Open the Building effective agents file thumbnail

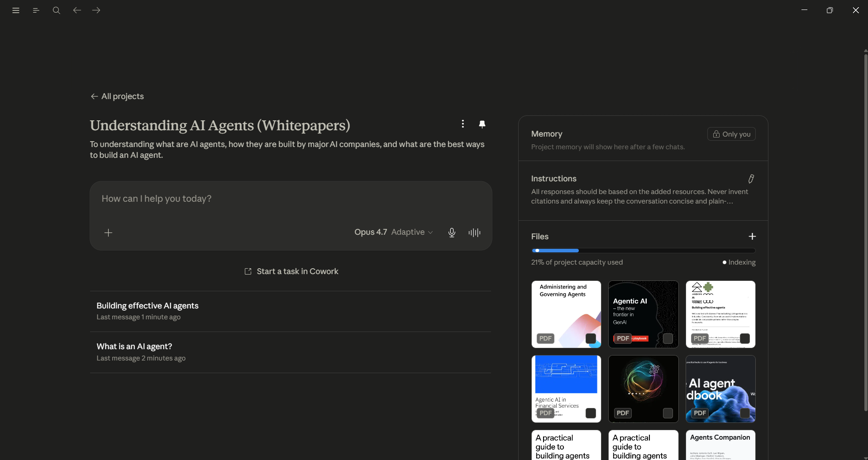click(720, 314)
